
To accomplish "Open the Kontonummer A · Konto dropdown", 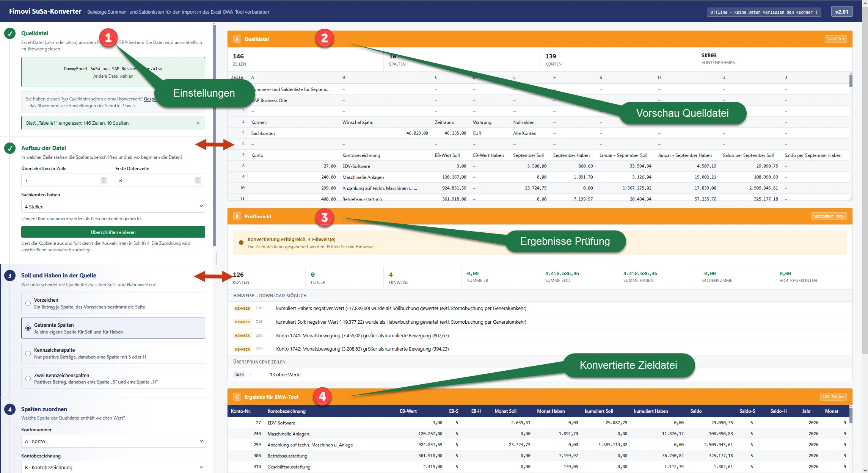I will pyautogui.click(x=113, y=441).
